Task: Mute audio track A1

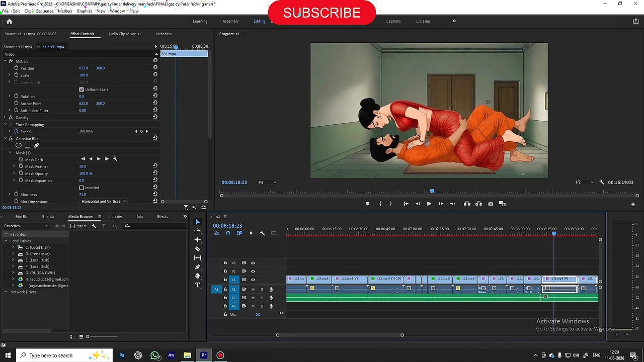Action: (x=253, y=289)
